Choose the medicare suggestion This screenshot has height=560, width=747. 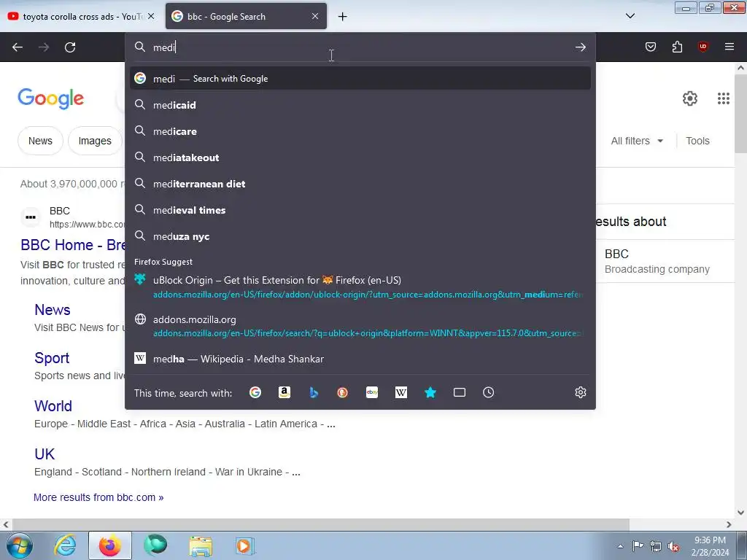[360, 131]
